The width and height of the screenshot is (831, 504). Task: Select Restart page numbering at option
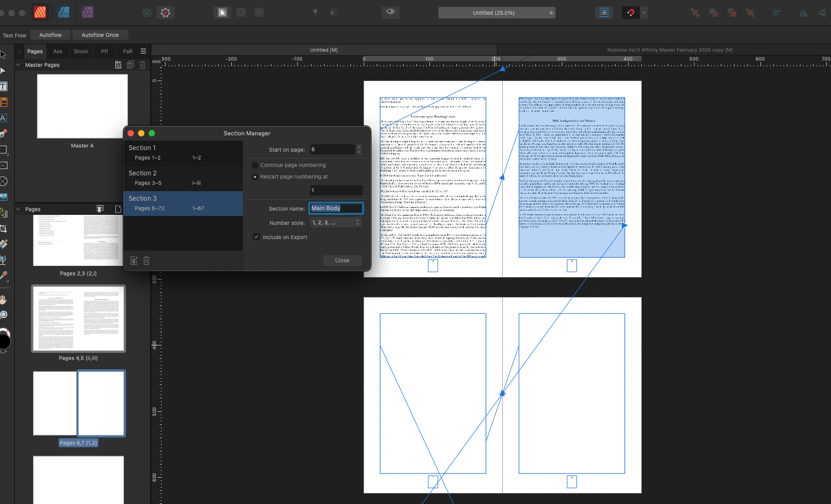(290, 176)
